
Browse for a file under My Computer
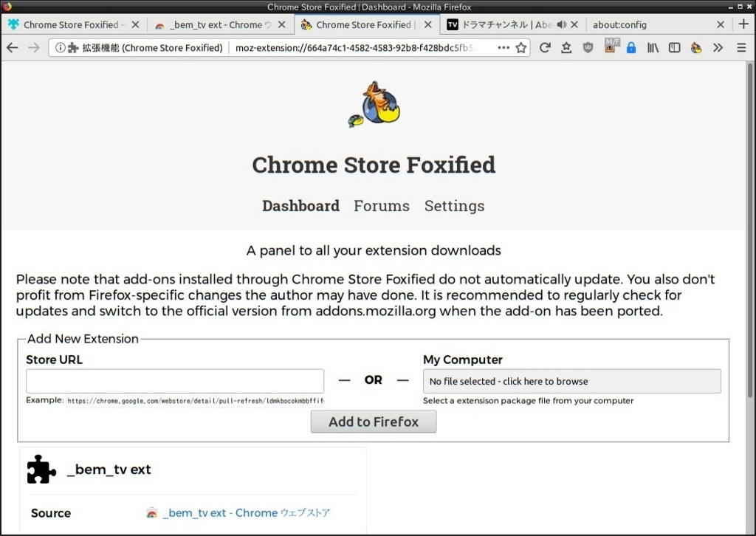(572, 381)
